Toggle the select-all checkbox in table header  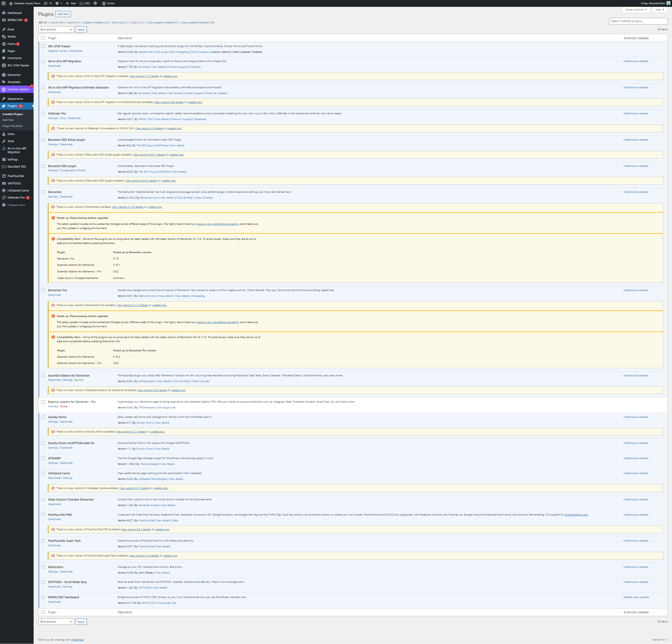(x=43, y=38)
